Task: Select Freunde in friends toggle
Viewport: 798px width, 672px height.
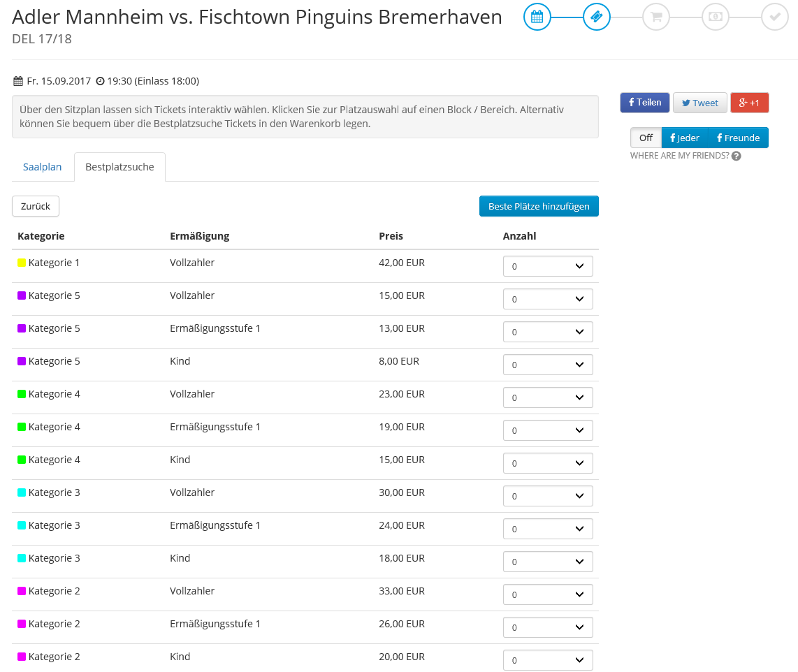Action: point(738,138)
